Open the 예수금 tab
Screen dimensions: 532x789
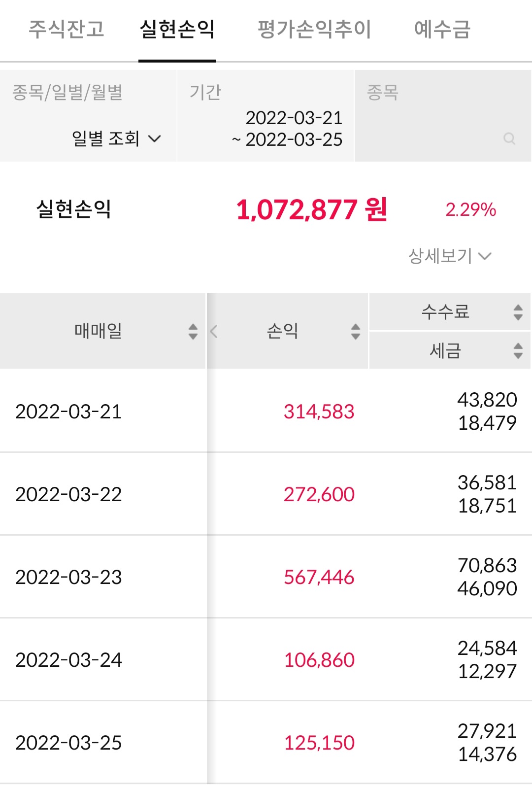click(x=442, y=29)
